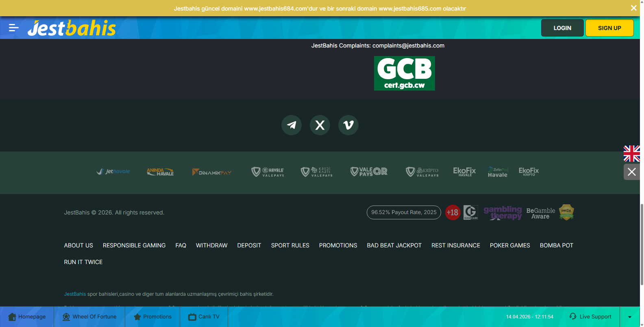Open the BOMBA POT footer link
The image size is (644, 327).
click(x=557, y=245)
